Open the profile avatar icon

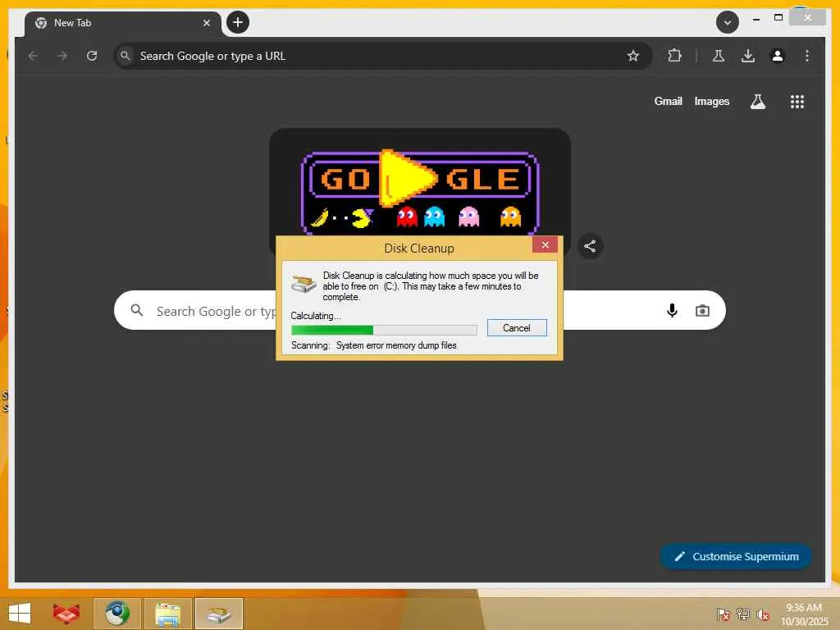point(778,56)
